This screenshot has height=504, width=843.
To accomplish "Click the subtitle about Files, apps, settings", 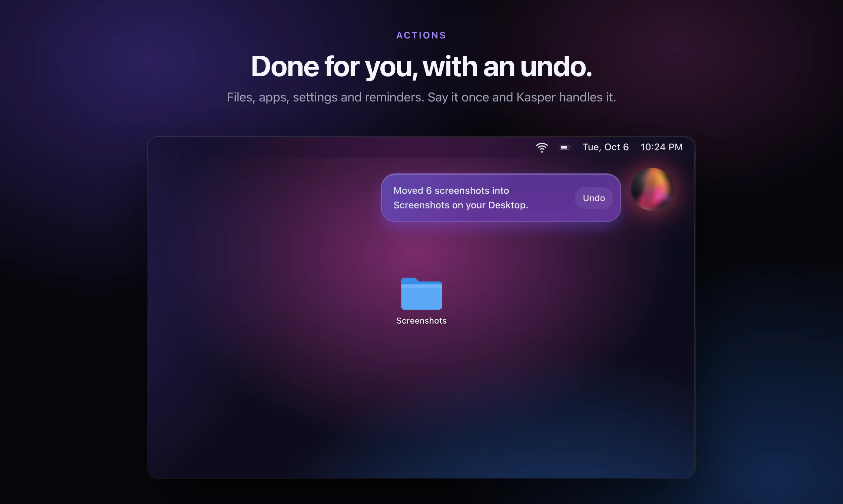I will (421, 97).
